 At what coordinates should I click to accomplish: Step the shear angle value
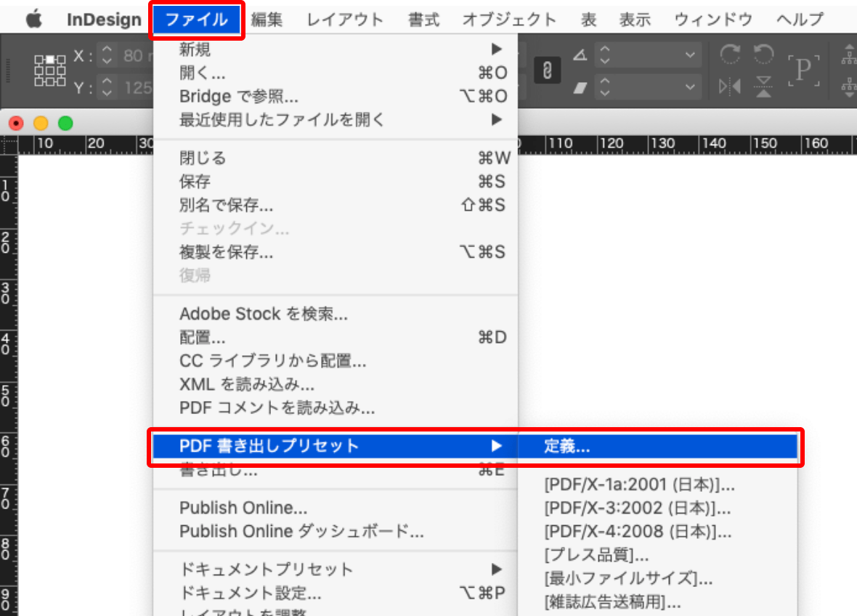pos(604,87)
